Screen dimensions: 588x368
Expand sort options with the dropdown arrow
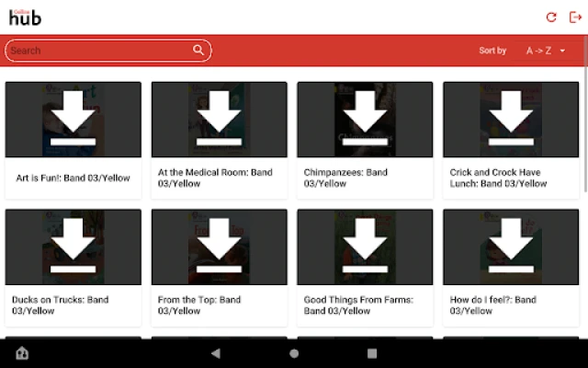562,51
